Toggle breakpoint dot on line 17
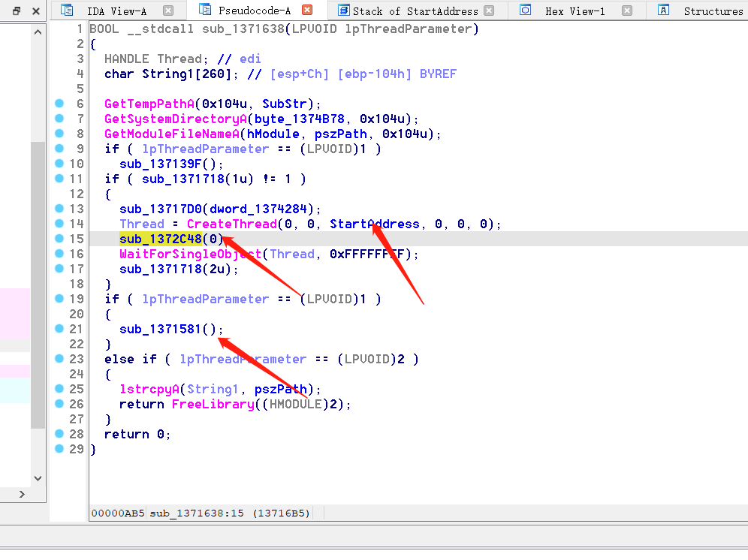Image resolution: width=748 pixels, height=560 pixels. click(59, 269)
